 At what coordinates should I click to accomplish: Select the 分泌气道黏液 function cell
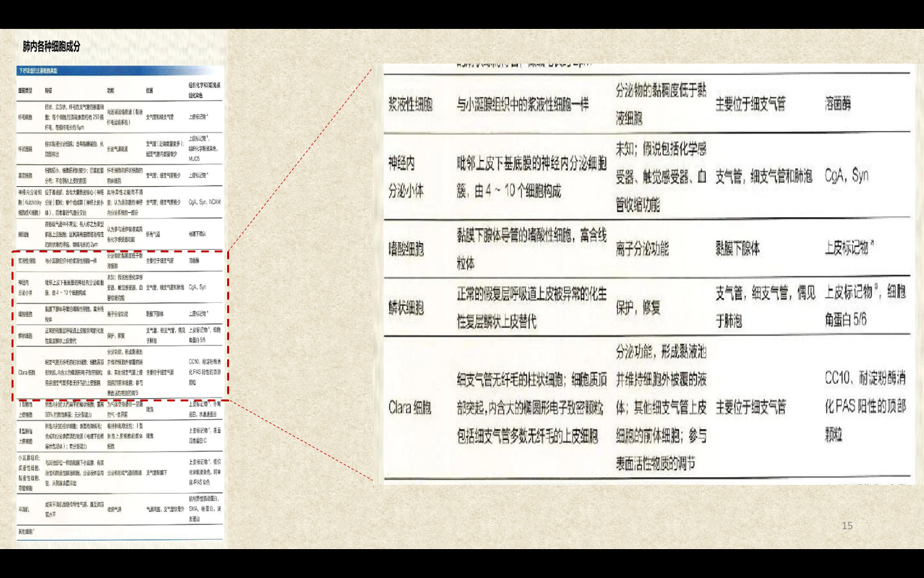117,149
